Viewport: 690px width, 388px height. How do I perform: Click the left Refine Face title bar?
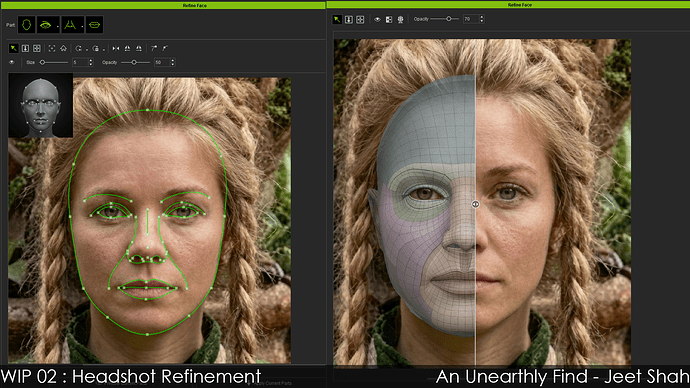click(163, 5)
